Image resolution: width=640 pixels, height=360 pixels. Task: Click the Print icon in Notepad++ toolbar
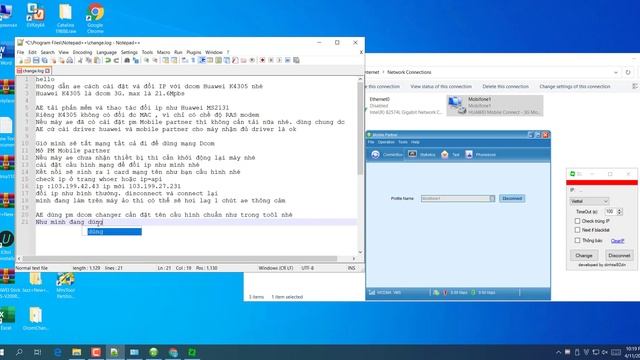click(70, 60)
